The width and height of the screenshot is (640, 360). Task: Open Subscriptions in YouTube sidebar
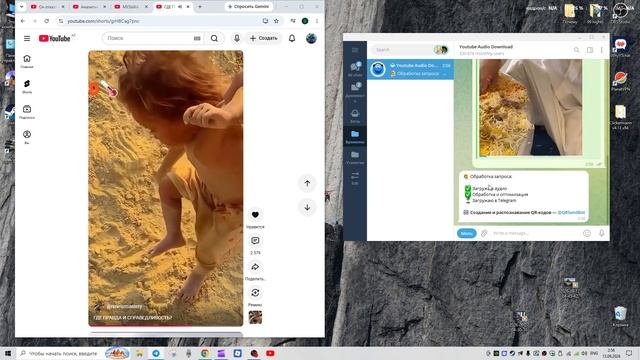click(27, 112)
